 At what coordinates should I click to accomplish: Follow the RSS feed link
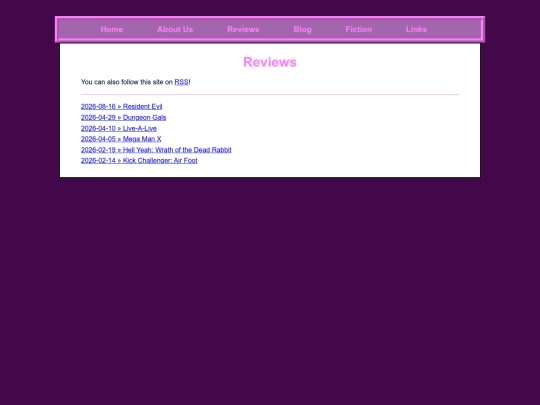point(181,82)
